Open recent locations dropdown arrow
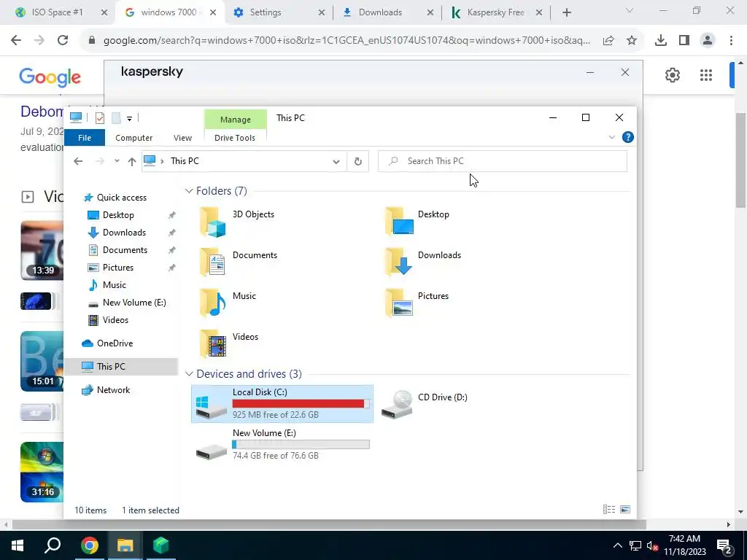 tap(117, 161)
